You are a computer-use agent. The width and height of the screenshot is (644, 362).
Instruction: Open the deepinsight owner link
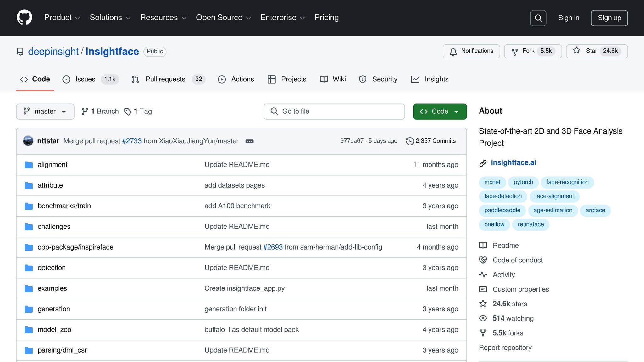pyautogui.click(x=53, y=52)
